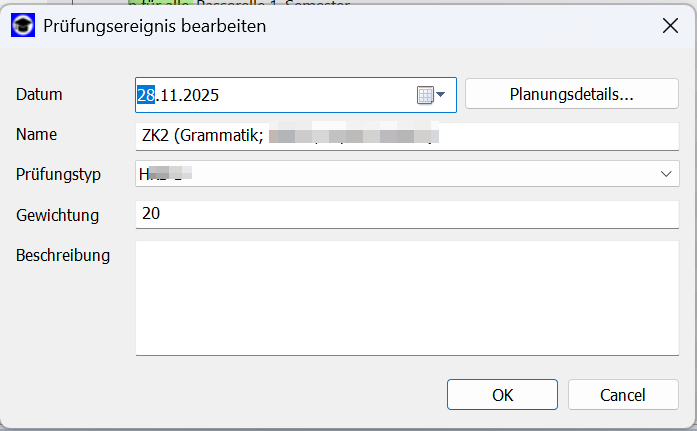The width and height of the screenshot is (697, 431).
Task: Open the calendar picker icon in Datum
Action: pos(425,95)
